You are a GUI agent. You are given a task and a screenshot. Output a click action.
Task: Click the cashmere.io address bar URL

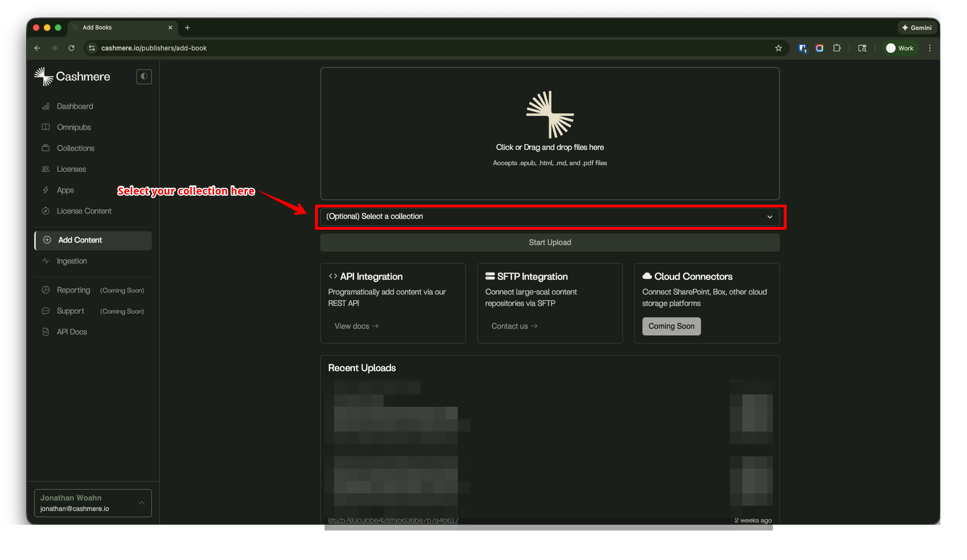pos(154,48)
